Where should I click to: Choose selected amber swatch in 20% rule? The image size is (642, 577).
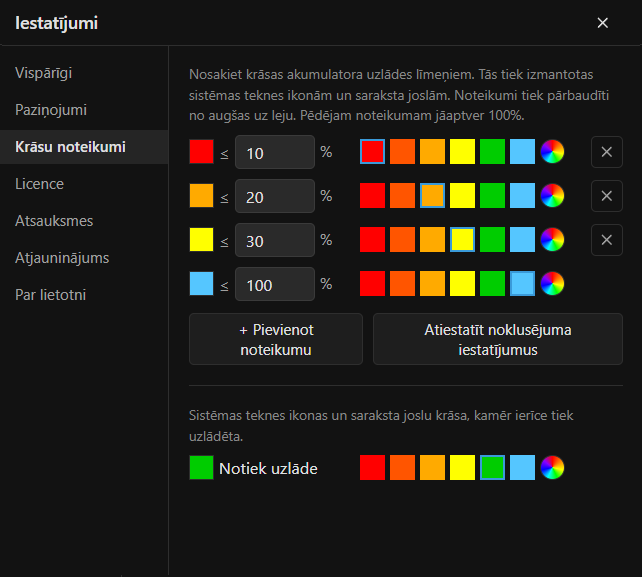[432, 195]
